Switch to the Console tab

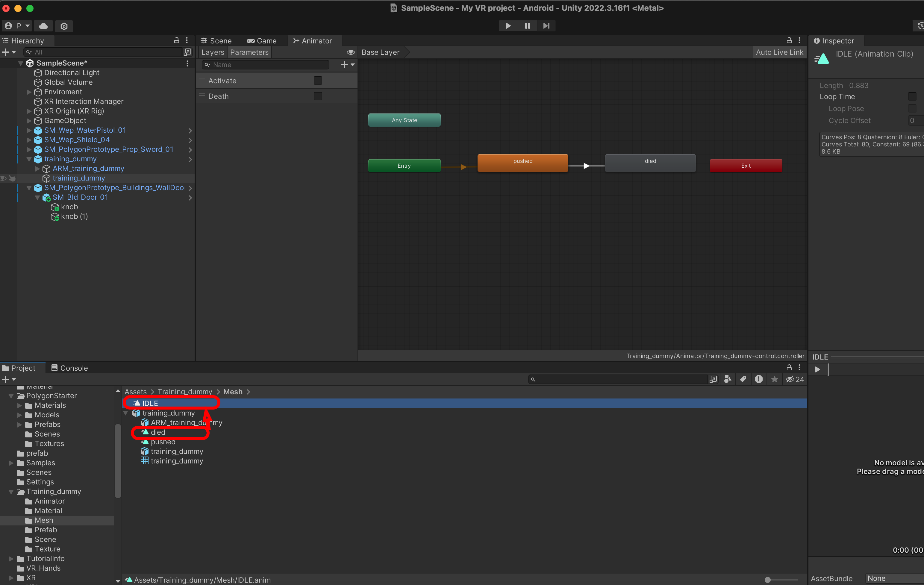click(x=69, y=368)
